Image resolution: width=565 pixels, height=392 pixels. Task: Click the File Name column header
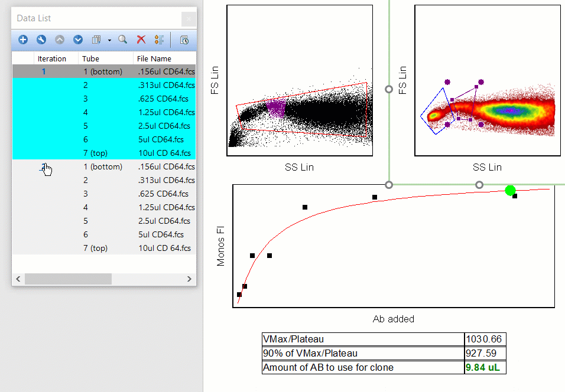click(x=154, y=58)
